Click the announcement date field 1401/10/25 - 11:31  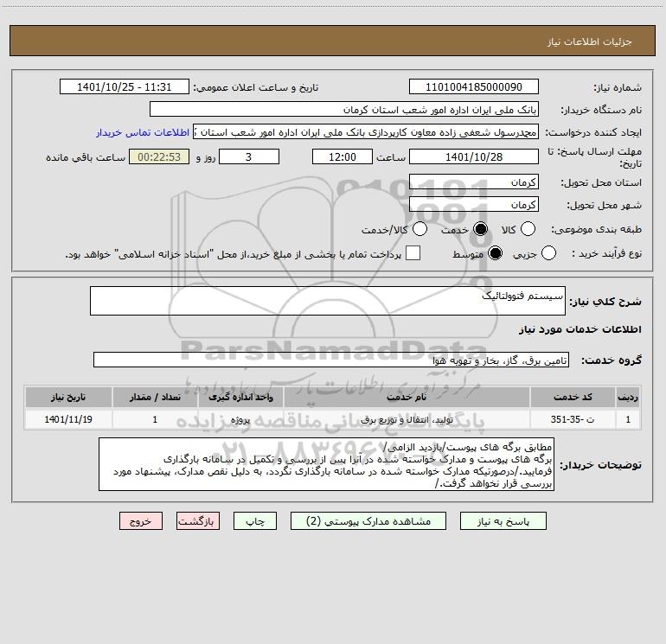point(125,87)
